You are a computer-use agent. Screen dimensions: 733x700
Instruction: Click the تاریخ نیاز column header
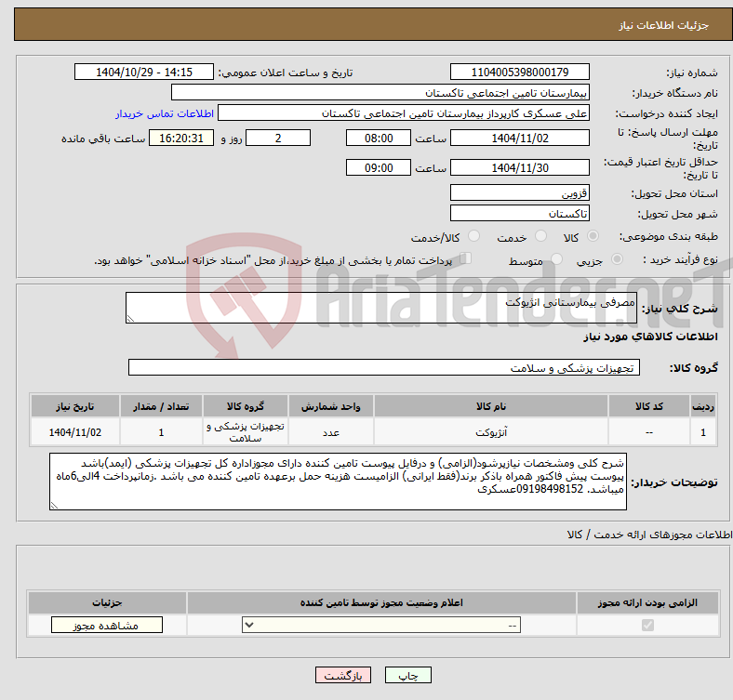[x=75, y=406]
